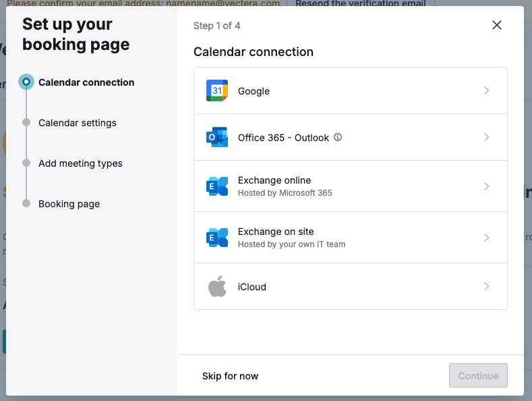Select the Calendar settings step dot

pyautogui.click(x=26, y=122)
